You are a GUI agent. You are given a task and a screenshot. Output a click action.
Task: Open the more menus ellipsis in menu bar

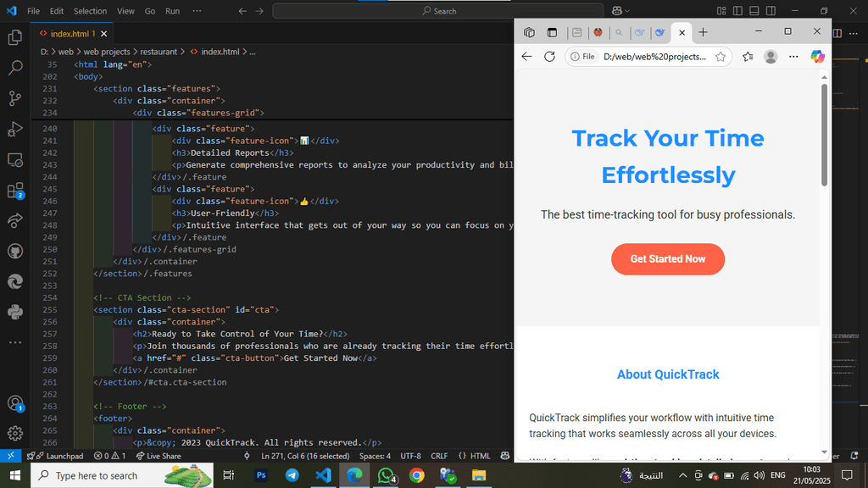click(x=197, y=11)
